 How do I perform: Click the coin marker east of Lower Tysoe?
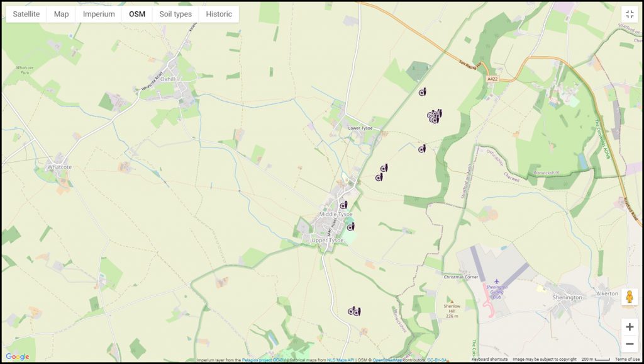click(421, 150)
